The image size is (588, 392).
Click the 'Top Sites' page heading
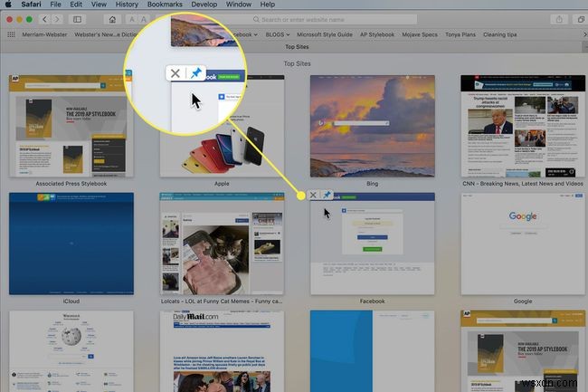click(x=297, y=63)
